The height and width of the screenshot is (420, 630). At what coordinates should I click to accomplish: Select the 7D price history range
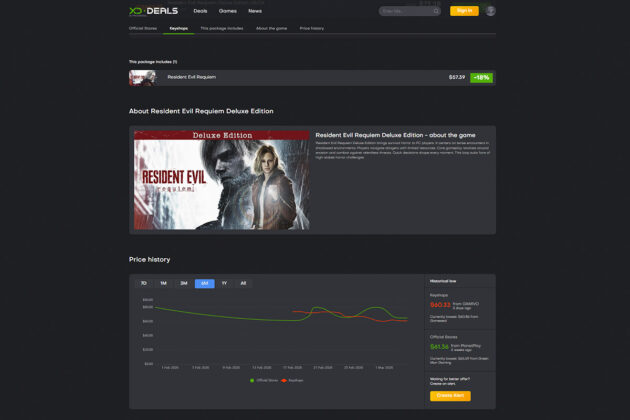pos(143,283)
